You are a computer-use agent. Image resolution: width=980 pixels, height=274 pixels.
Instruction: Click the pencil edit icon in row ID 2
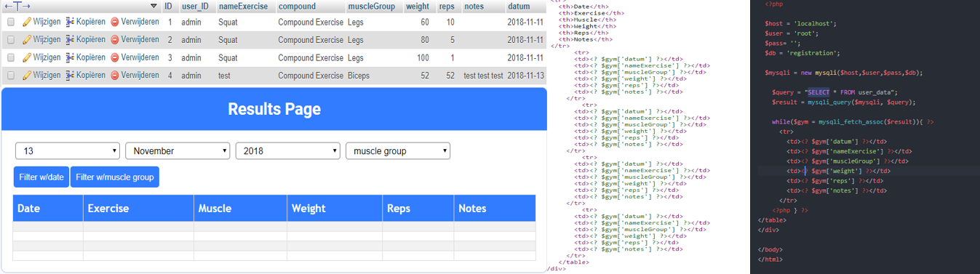click(x=26, y=39)
